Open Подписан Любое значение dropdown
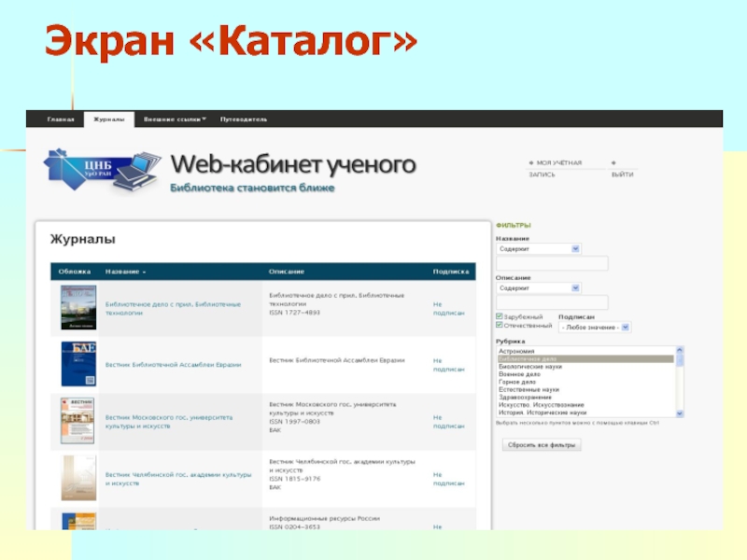This screenshot has width=747, height=560. (x=595, y=328)
